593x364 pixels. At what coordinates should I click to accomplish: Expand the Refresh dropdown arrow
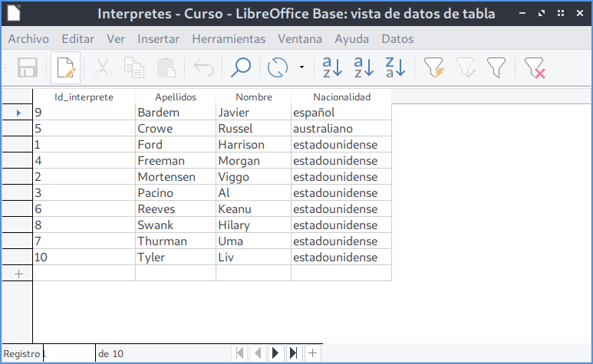(x=301, y=68)
